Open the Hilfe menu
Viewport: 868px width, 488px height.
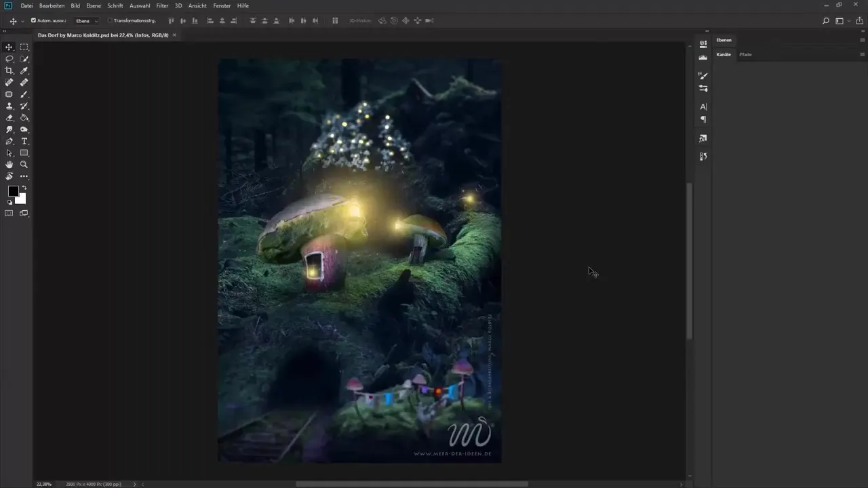243,5
